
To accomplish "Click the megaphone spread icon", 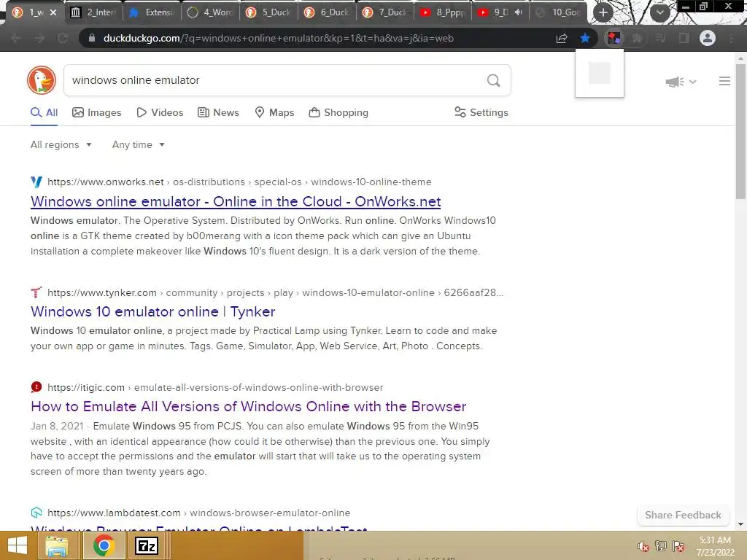I will [x=675, y=82].
